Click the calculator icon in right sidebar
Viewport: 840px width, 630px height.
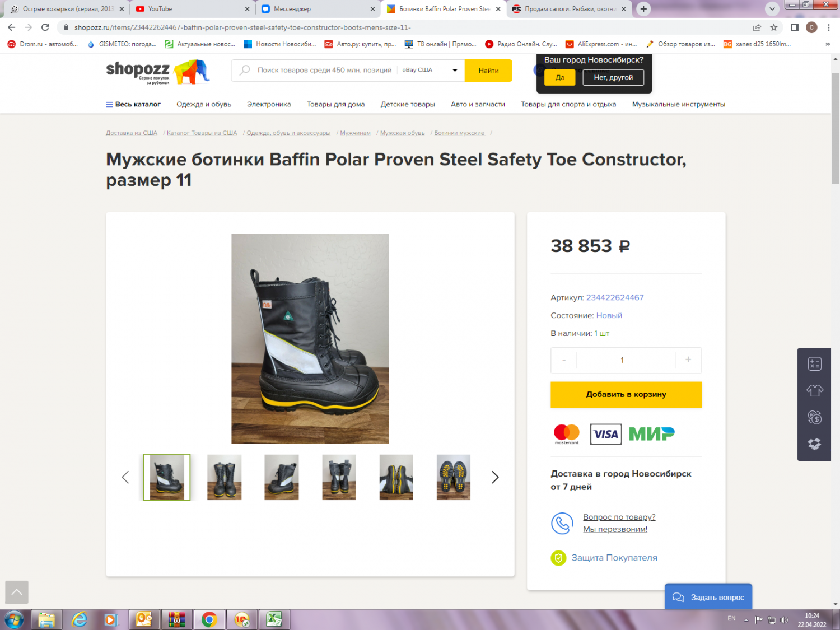tap(814, 364)
